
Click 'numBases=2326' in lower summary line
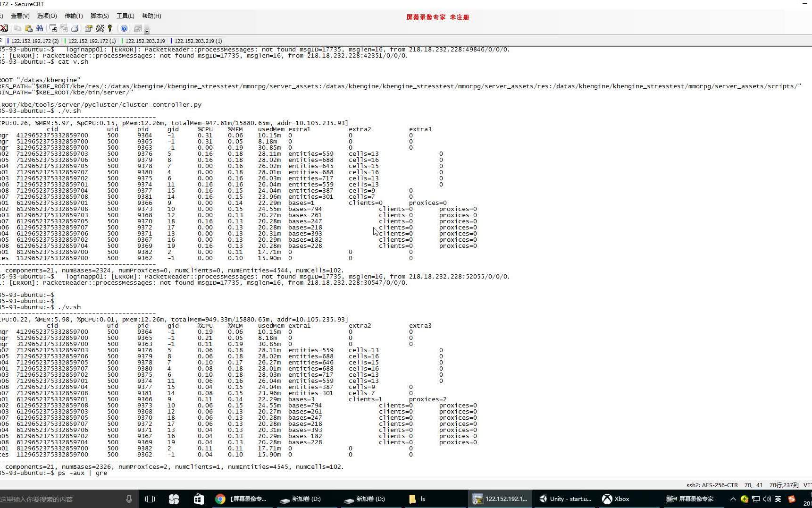pos(86,467)
